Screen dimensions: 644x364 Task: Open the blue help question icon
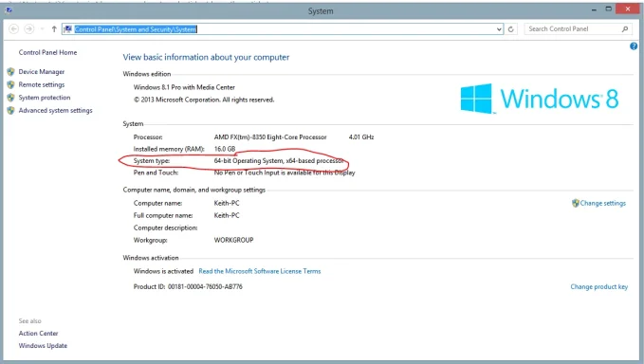click(x=634, y=46)
